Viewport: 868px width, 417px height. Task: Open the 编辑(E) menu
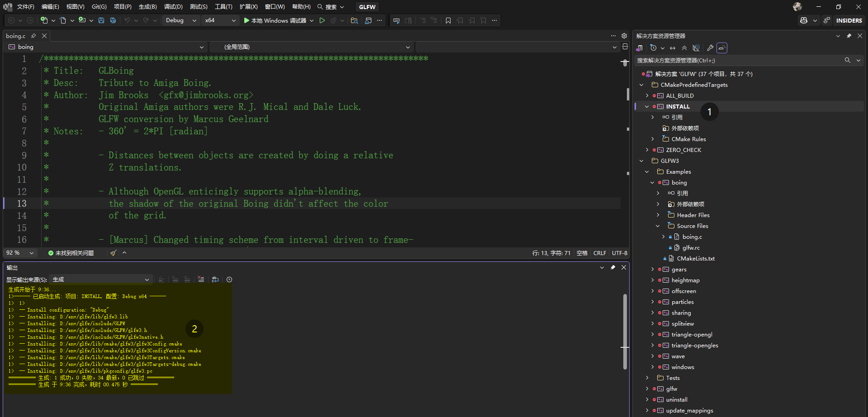coord(50,7)
